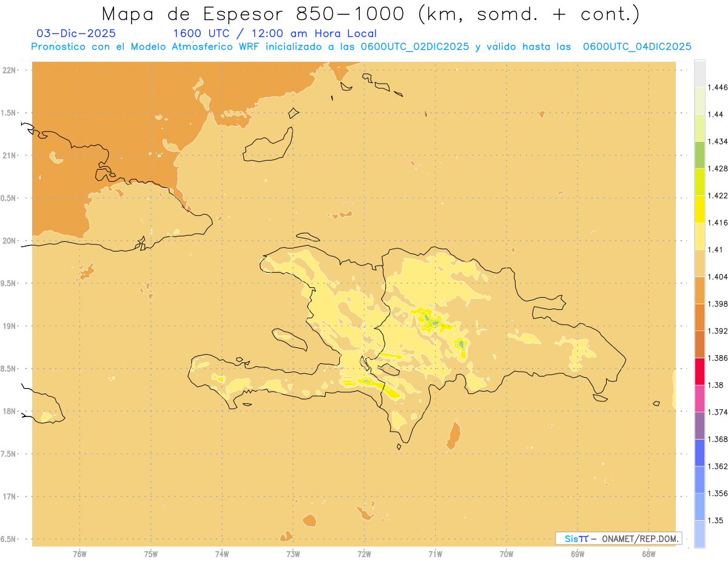Image resolution: width=728 pixels, height=562 pixels.
Task: Click the '75W' longitude label
Action: (150, 554)
